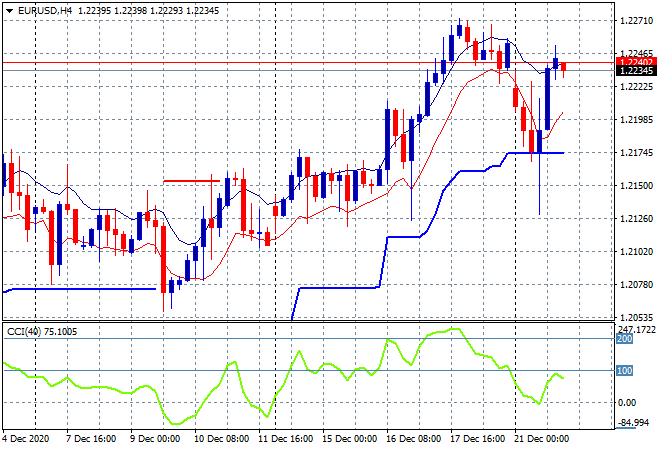Click the 1.21020 price scale value
Viewport: 660px width, 450px height.
(636, 252)
